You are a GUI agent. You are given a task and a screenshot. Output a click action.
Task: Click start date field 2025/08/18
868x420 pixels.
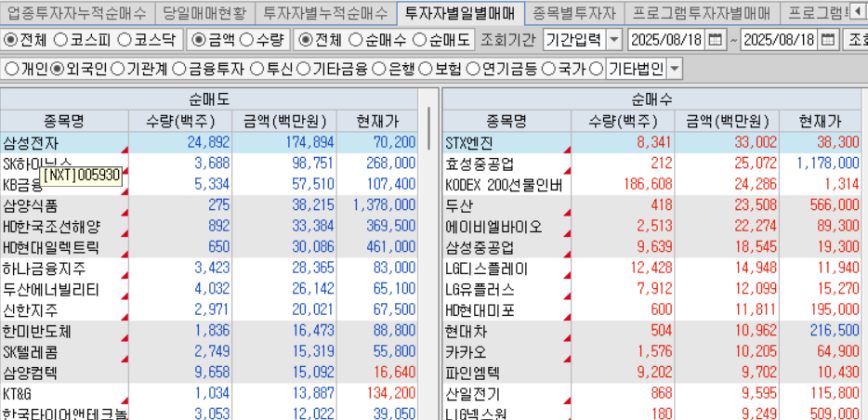click(x=666, y=40)
